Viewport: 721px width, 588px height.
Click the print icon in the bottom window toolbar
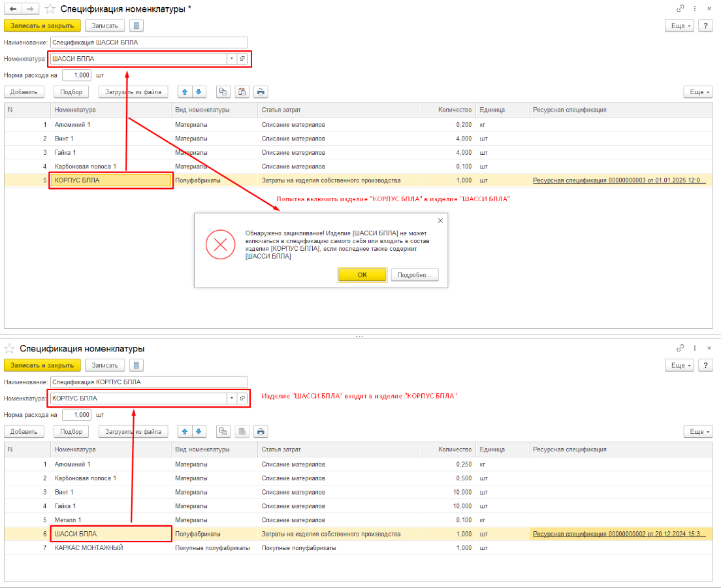261,432
